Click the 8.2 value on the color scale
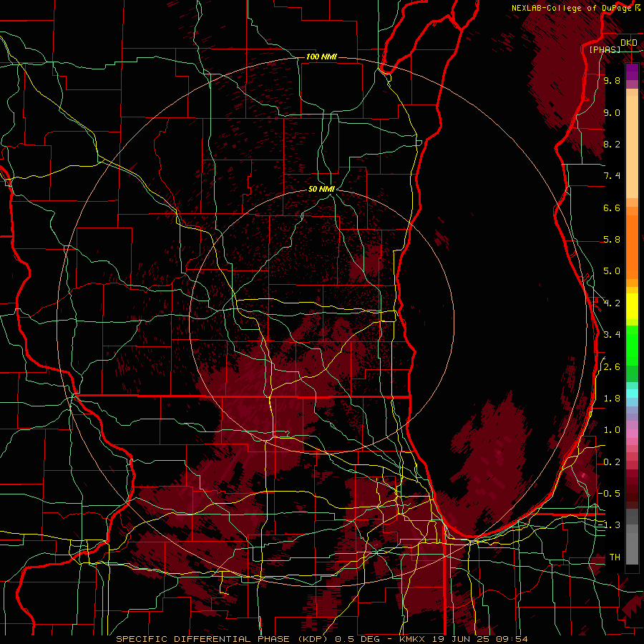Viewport: 644px width, 644px height. pos(612,144)
